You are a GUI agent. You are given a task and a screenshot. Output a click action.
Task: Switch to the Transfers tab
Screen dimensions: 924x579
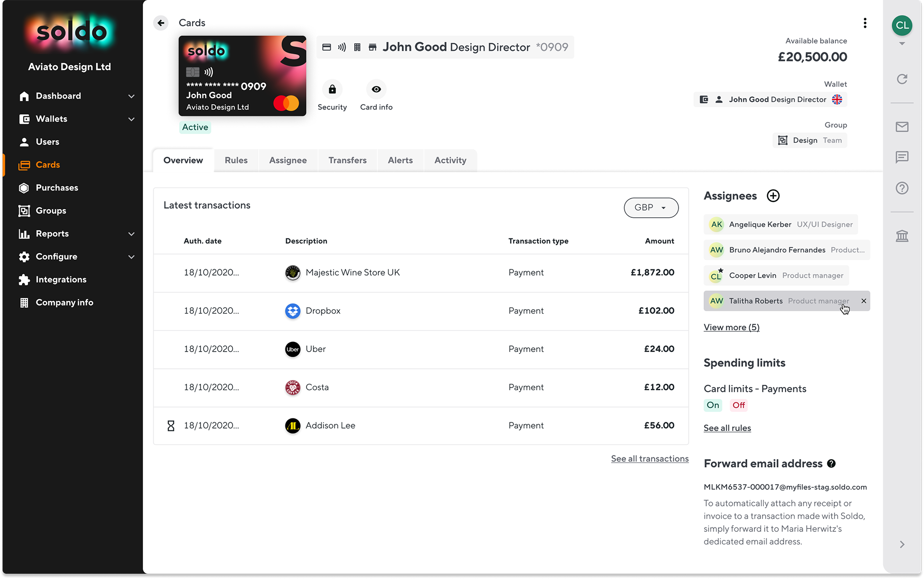[347, 160]
